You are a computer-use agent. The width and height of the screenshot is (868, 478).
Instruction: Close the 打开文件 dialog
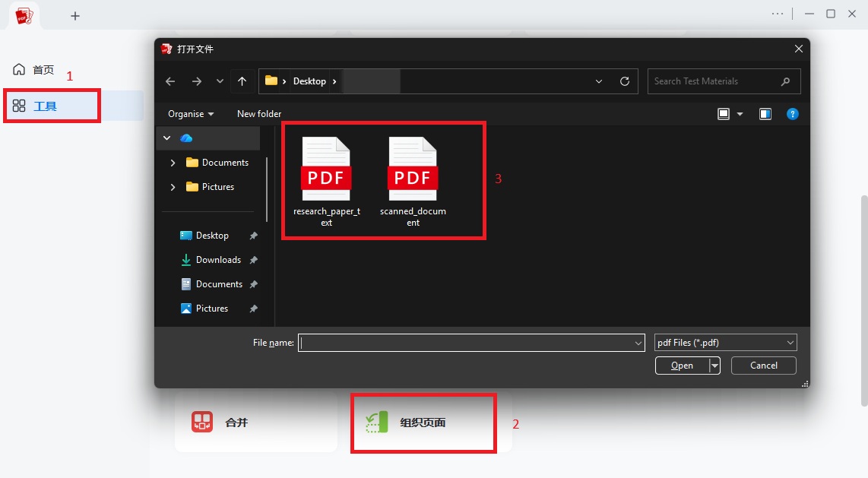pos(798,49)
